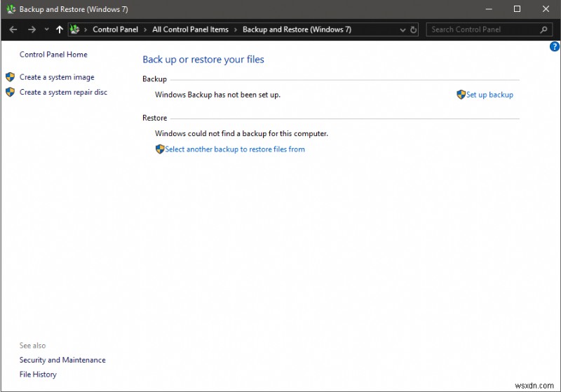Expand the chevron after All Control Panel Items
The height and width of the screenshot is (392, 561).
236,29
